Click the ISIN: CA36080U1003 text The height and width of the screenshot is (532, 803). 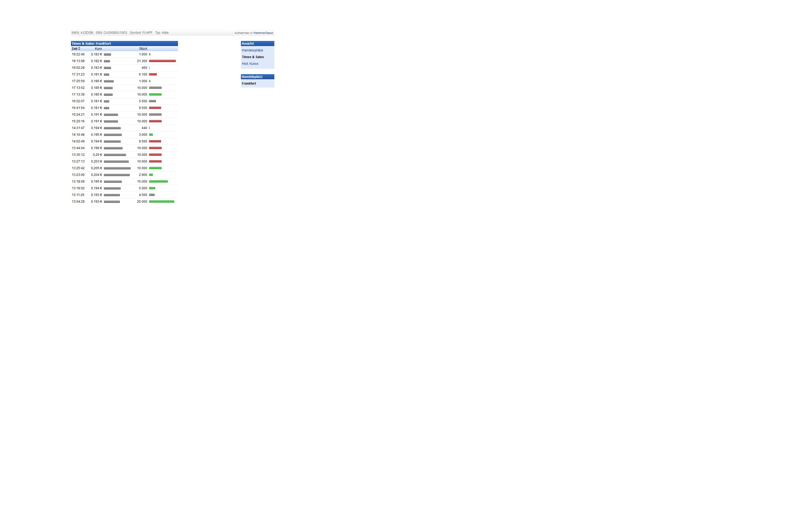click(x=111, y=33)
